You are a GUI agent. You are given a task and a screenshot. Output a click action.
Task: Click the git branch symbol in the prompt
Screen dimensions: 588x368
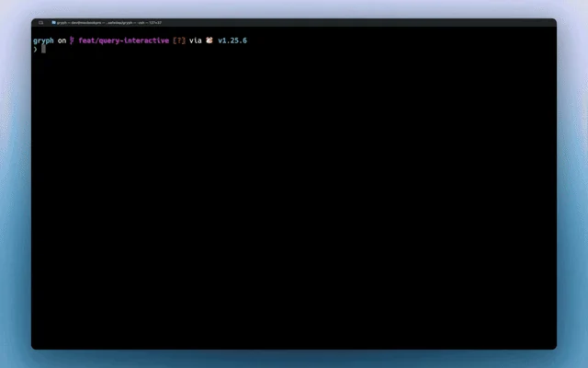[72, 40]
